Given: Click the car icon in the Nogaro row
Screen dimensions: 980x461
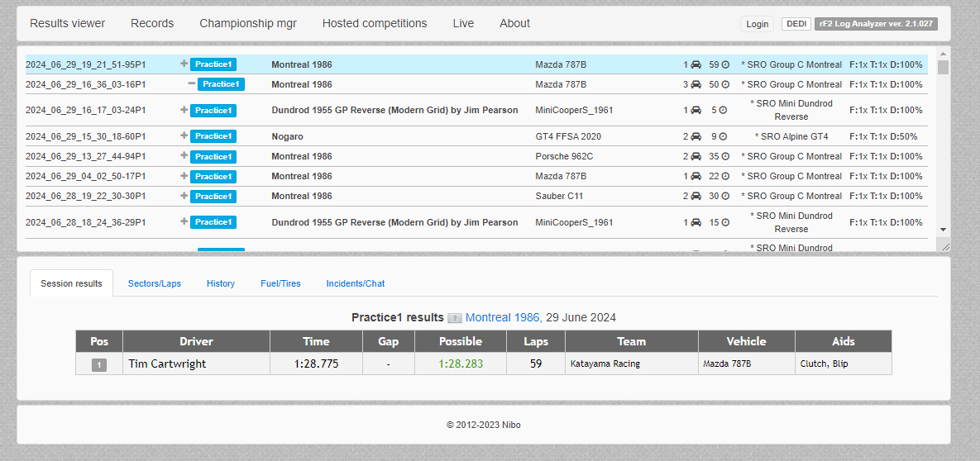Looking at the screenshot, I should [x=696, y=136].
